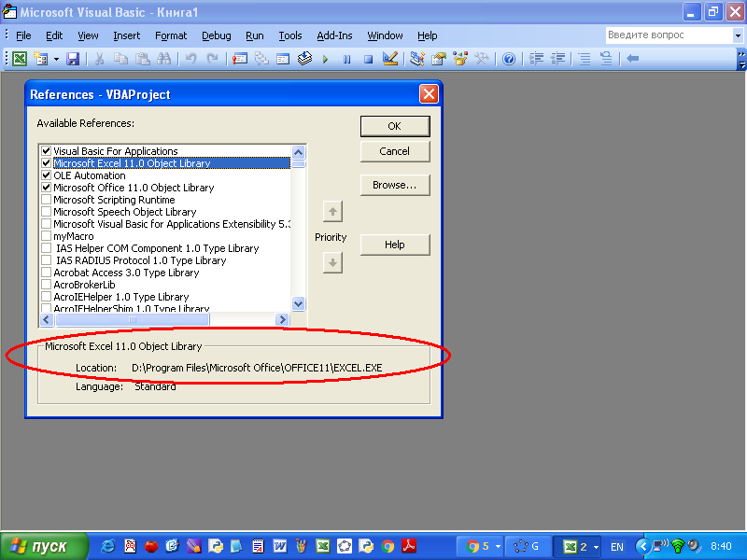Click the Paste clipboard icon

pyautogui.click(x=142, y=59)
